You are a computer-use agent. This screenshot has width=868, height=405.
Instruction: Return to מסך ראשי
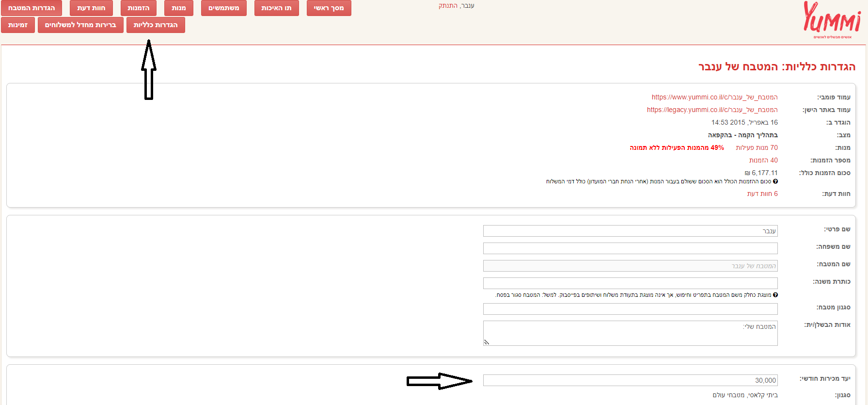coord(329,8)
